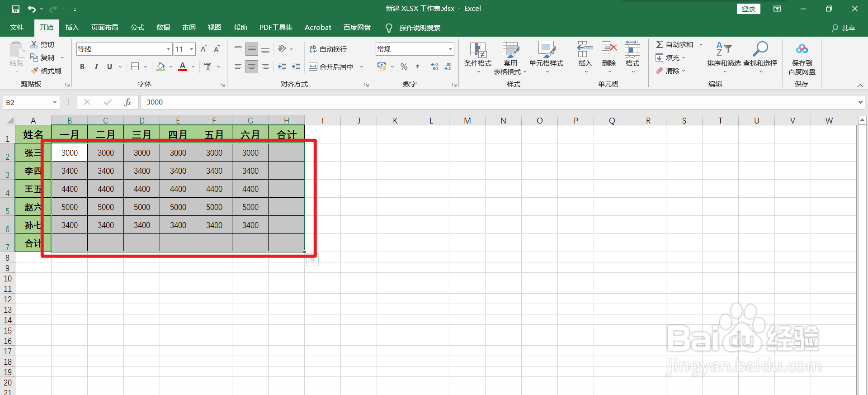The image size is (868, 395).
Task: Apply yellow fill color bucket
Action: (x=160, y=67)
